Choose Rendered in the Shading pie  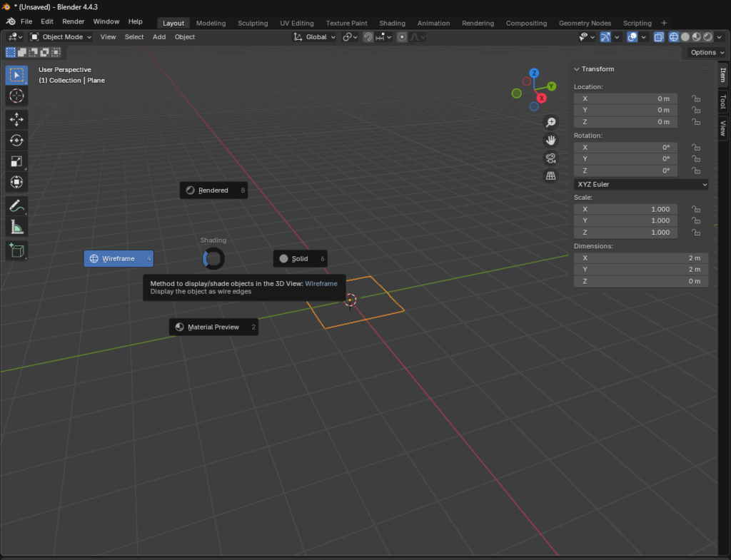click(x=213, y=190)
